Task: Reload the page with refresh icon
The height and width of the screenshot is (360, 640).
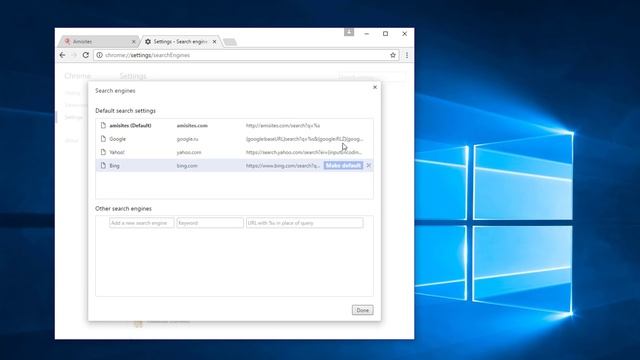Action: click(x=85, y=55)
